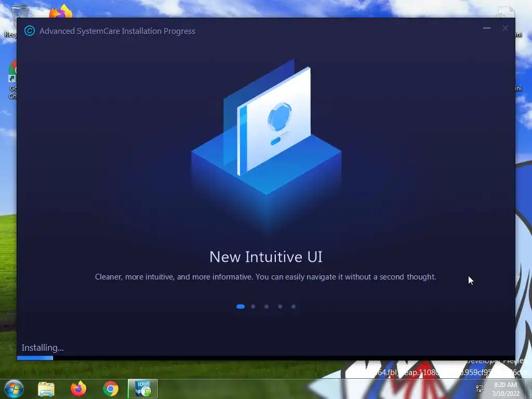Click the 'New Intuitive UI' heading
Image resolution: width=532 pixels, height=399 pixels.
coord(266,257)
